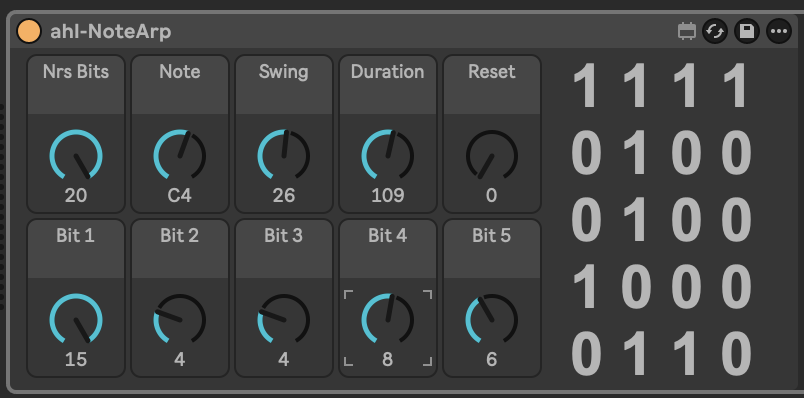Viewport: 804px width, 398px height.
Task: Click the show/hide macro controls icon
Action: coord(687,32)
